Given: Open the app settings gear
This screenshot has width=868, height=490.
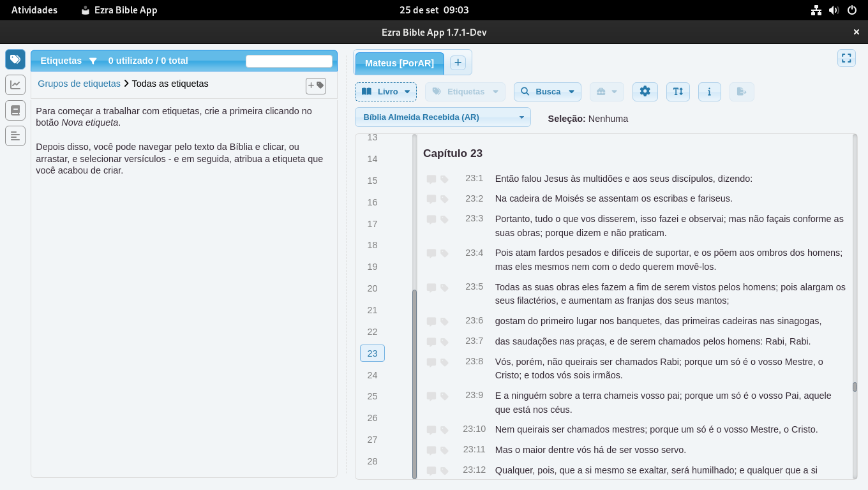Looking at the screenshot, I should point(645,91).
